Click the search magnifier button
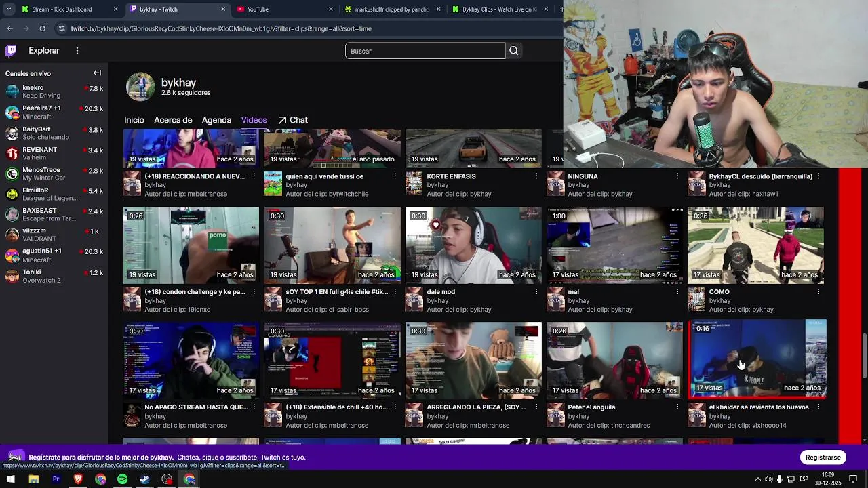 pos(514,51)
